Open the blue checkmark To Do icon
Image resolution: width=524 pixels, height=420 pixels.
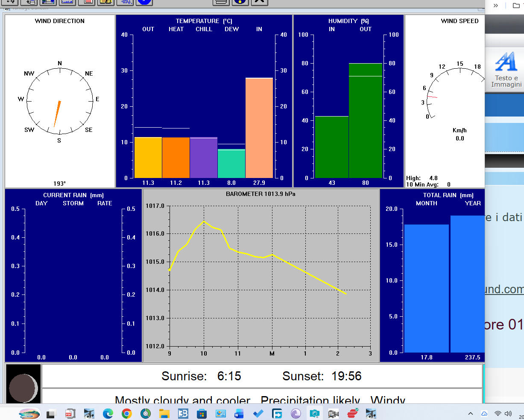point(258,414)
